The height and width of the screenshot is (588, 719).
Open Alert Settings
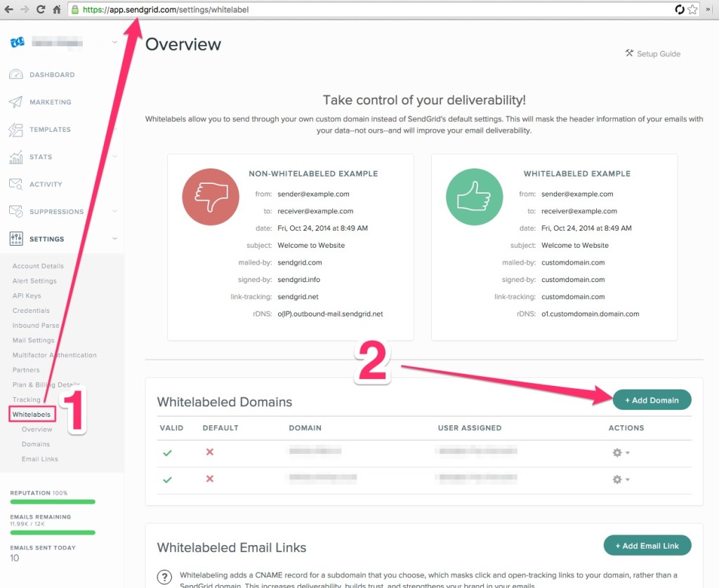34,281
